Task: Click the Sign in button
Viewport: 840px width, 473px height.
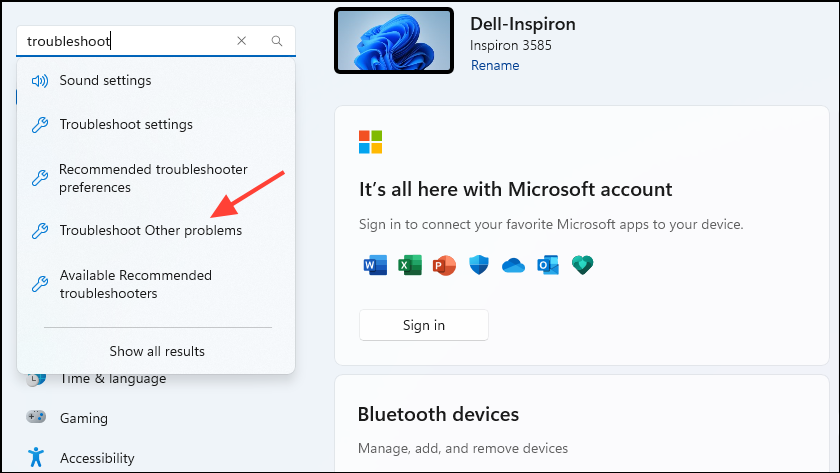Action: pyautogui.click(x=424, y=325)
